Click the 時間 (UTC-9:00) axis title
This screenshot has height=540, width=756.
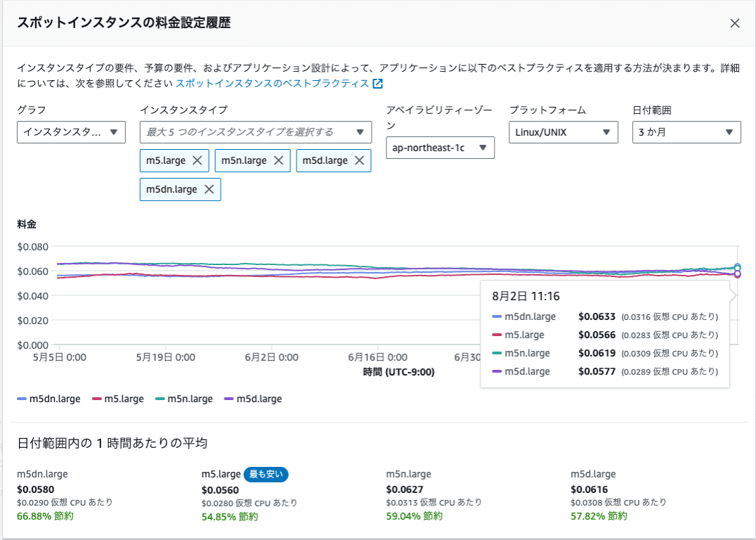[x=399, y=372]
